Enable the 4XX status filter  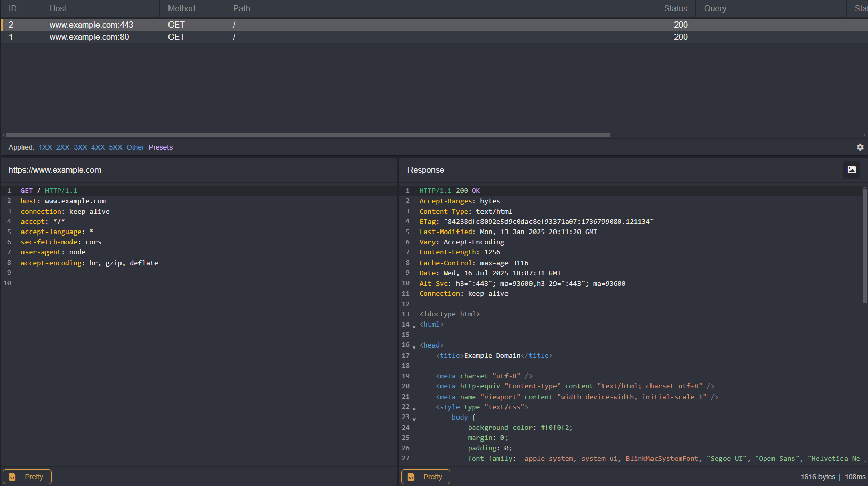pyautogui.click(x=98, y=147)
